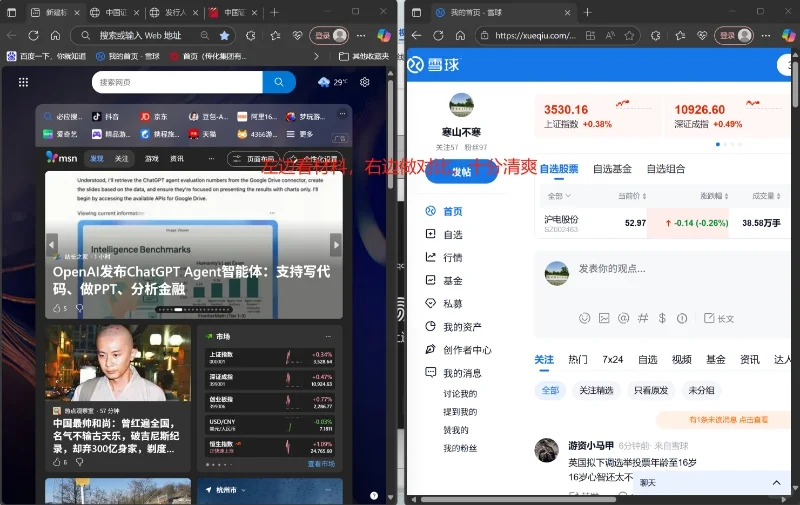
Task: Click the split screen icon in Xueqiu address bar
Action: pos(590,35)
